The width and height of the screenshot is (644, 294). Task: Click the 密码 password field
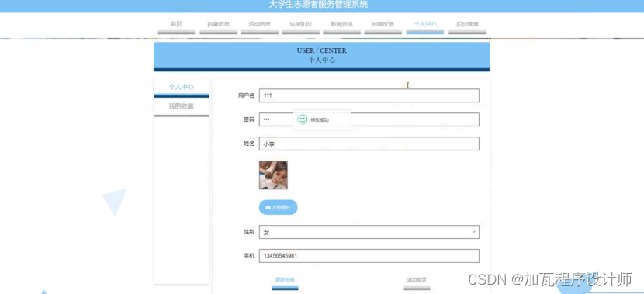(369, 119)
